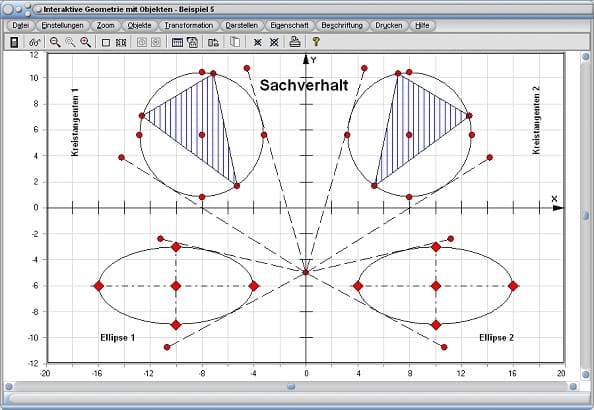Screen dimensions: 594x410
Task: Open the Objekte menu
Action: (x=139, y=25)
